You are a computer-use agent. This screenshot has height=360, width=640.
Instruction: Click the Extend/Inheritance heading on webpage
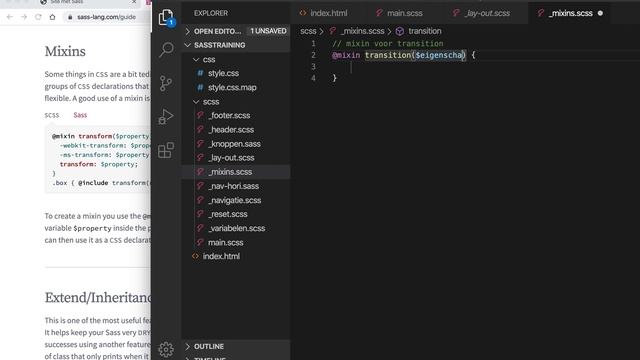(98, 298)
